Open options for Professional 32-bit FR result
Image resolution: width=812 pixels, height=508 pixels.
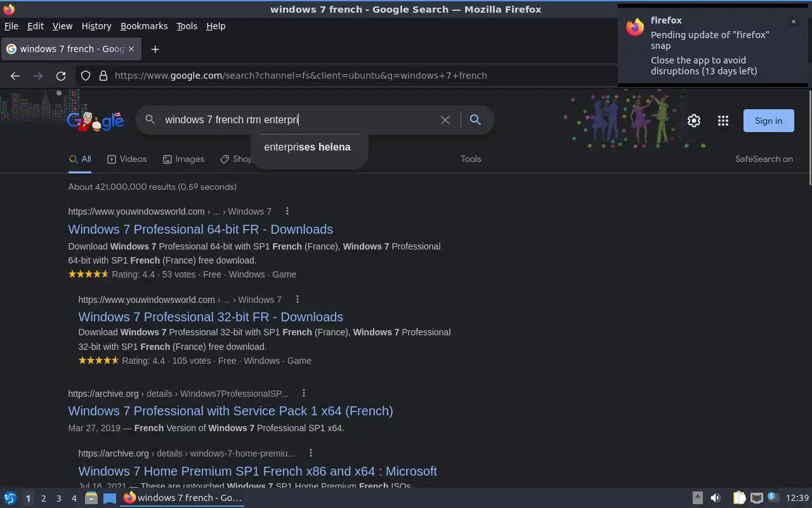(x=298, y=299)
